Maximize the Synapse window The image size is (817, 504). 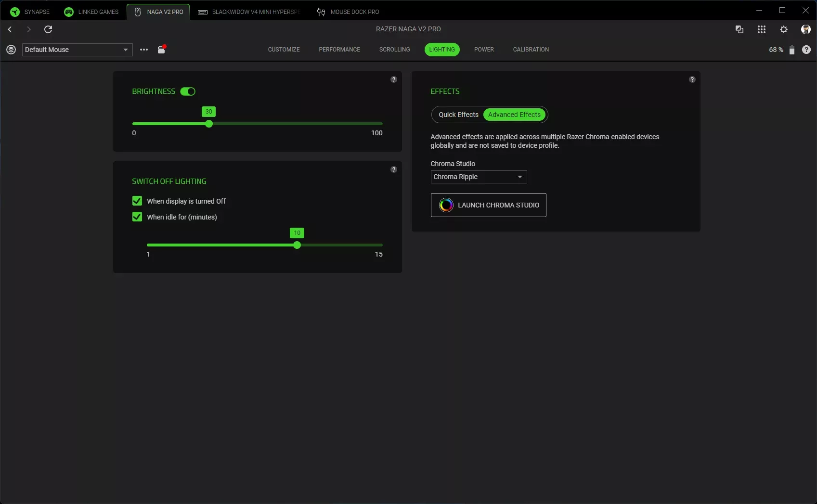tap(782, 10)
